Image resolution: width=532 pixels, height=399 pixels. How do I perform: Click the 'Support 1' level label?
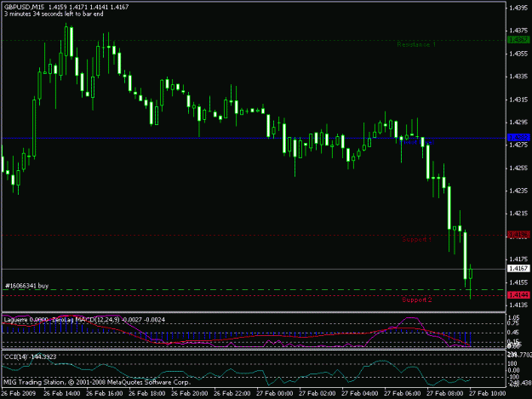pos(416,239)
